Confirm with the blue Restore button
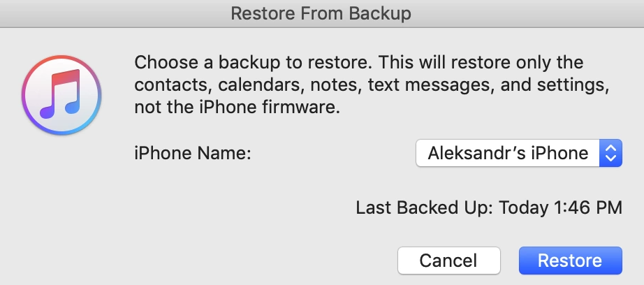This screenshot has height=285, width=644. point(571,261)
